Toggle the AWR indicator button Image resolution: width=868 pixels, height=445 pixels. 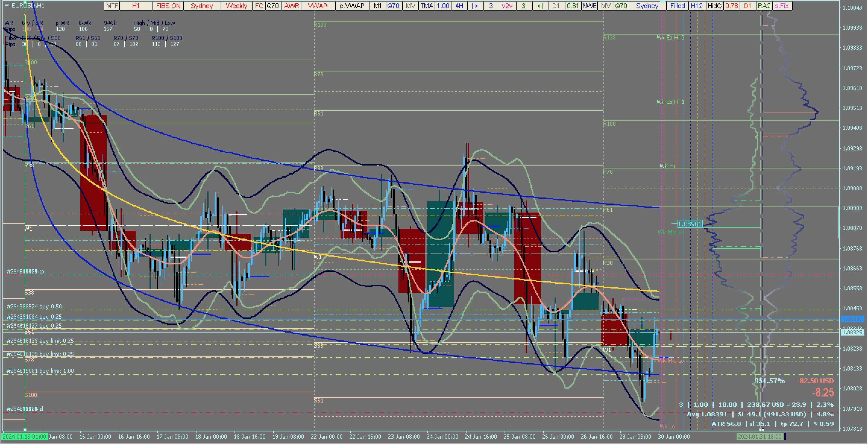291,6
